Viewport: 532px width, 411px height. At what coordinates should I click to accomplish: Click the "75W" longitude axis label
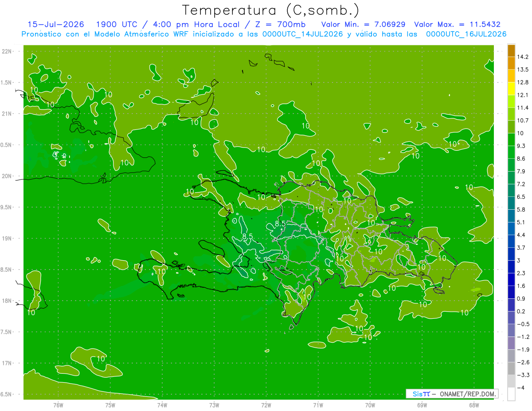110,405
